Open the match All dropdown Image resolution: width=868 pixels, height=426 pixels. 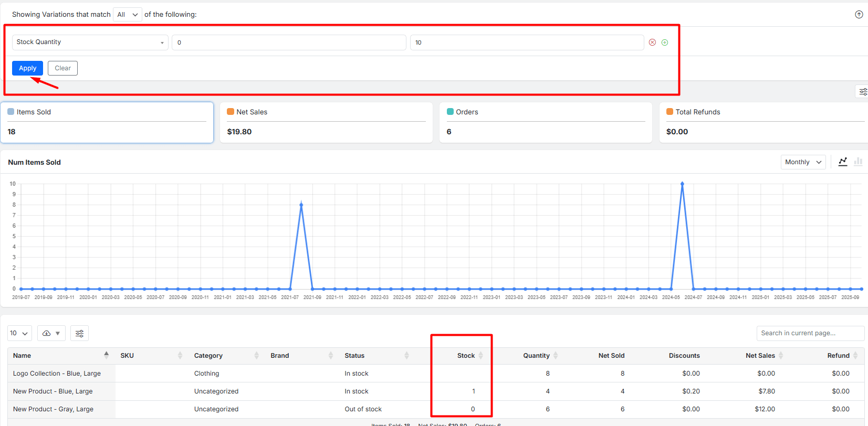128,15
